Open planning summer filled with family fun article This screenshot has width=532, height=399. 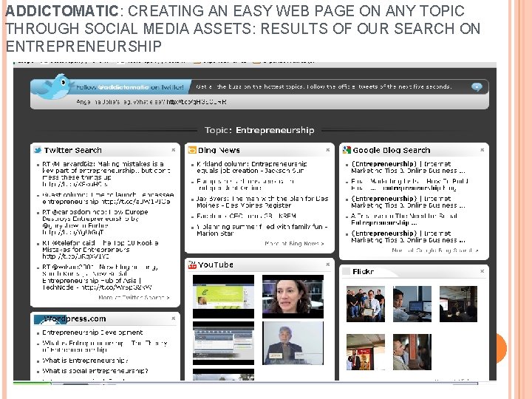(x=262, y=230)
